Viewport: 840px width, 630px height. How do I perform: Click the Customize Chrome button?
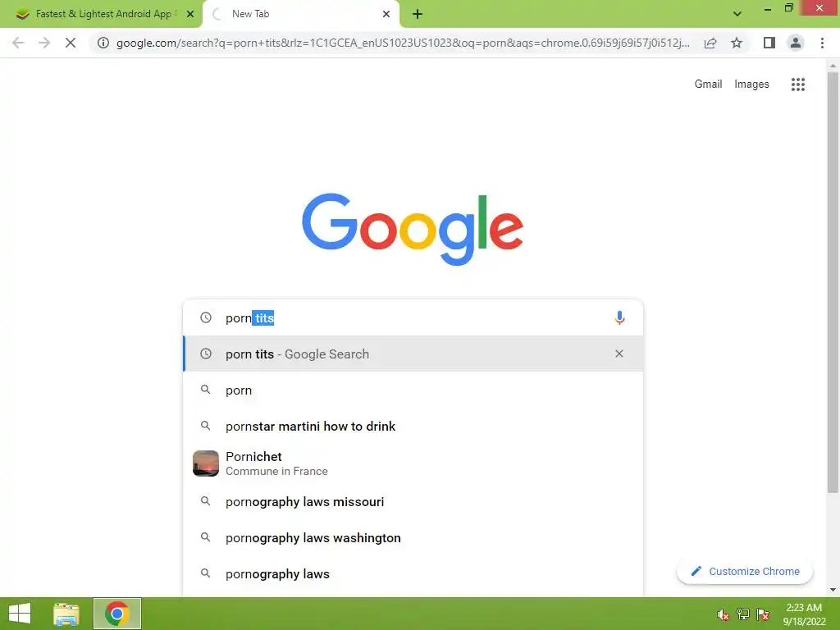point(745,571)
